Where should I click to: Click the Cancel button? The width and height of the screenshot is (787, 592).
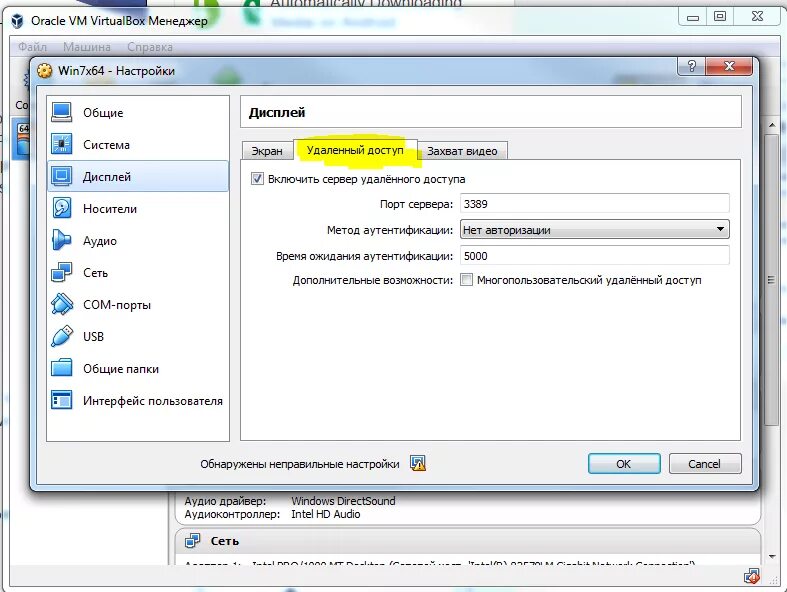pos(705,464)
